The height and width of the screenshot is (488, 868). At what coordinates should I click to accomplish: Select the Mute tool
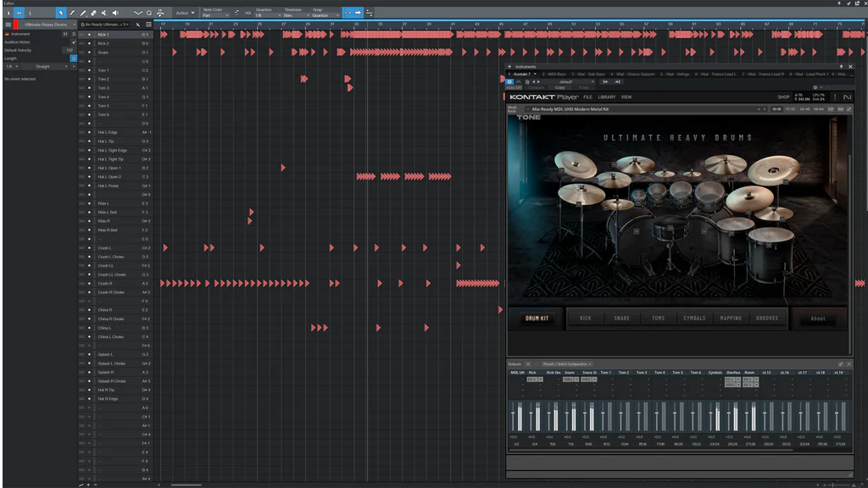tap(104, 13)
